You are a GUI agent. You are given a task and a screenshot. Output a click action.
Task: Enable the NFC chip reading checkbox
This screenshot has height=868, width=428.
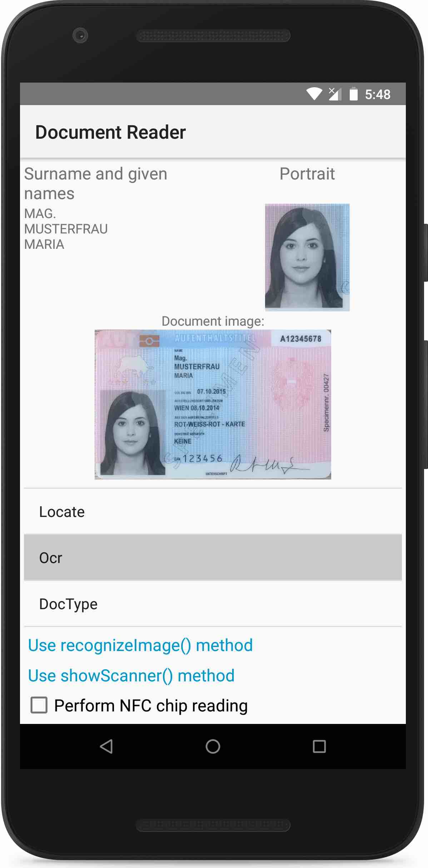(39, 705)
